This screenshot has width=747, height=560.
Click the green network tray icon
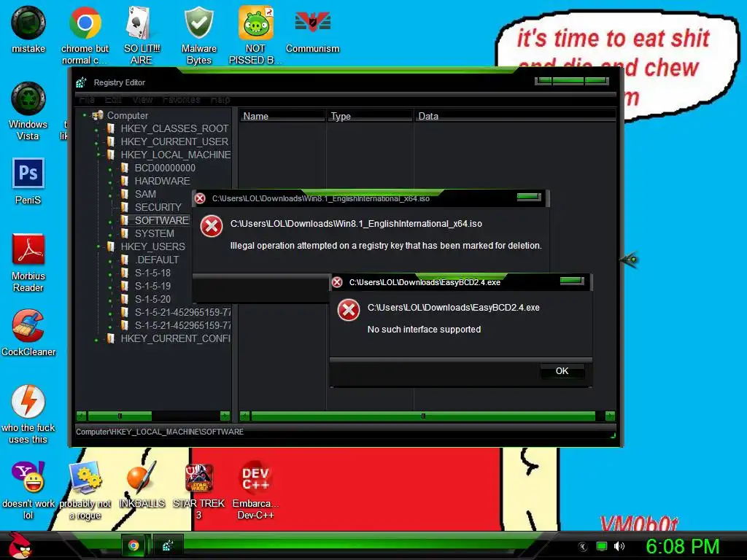(x=602, y=546)
